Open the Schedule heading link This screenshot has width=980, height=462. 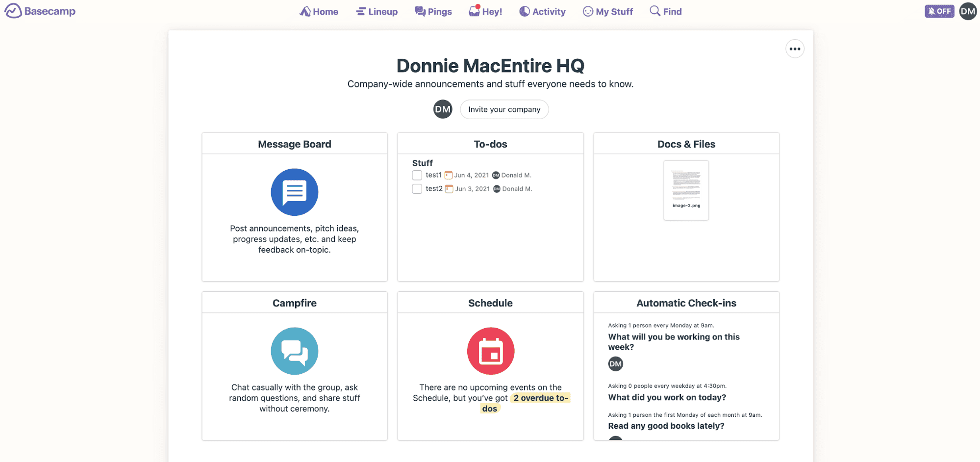tap(491, 303)
